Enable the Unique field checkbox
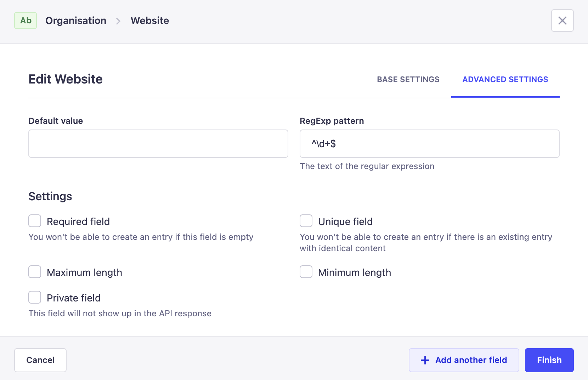The width and height of the screenshot is (588, 380). [306, 220]
